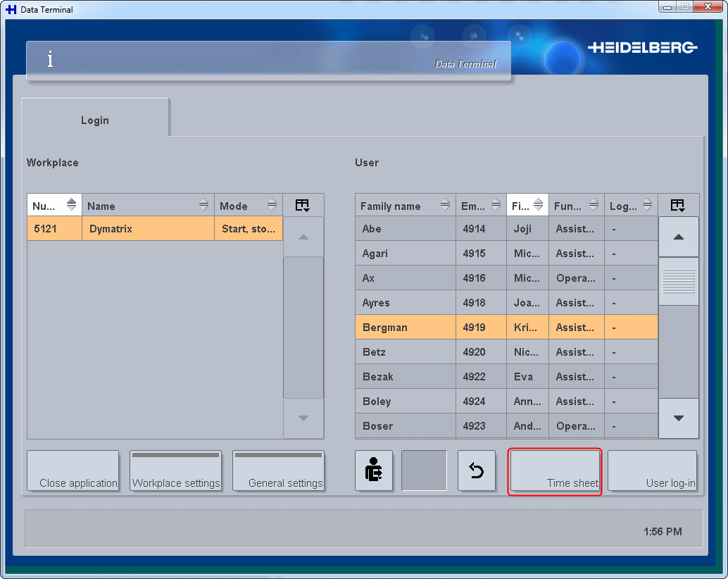This screenshot has height=579, width=728.
Task: Open the column selector on the Workplace table
Action: pos(303,205)
